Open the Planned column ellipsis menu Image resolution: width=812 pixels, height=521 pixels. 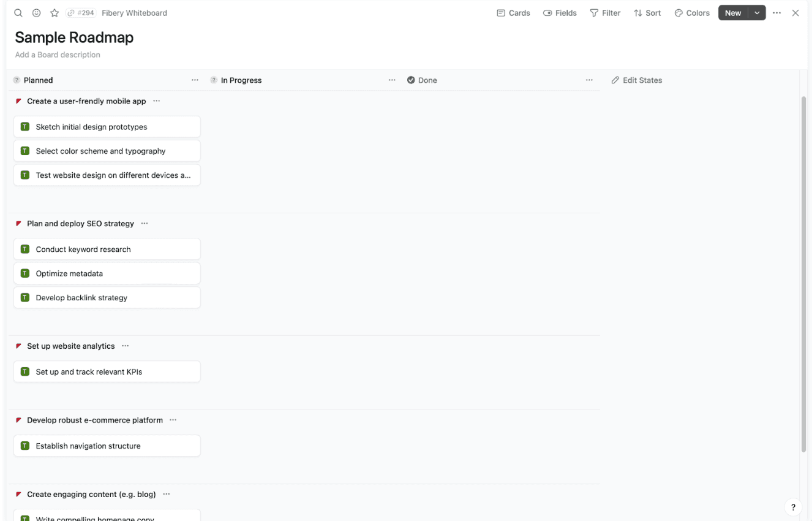pyautogui.click(x=195, y=80)
